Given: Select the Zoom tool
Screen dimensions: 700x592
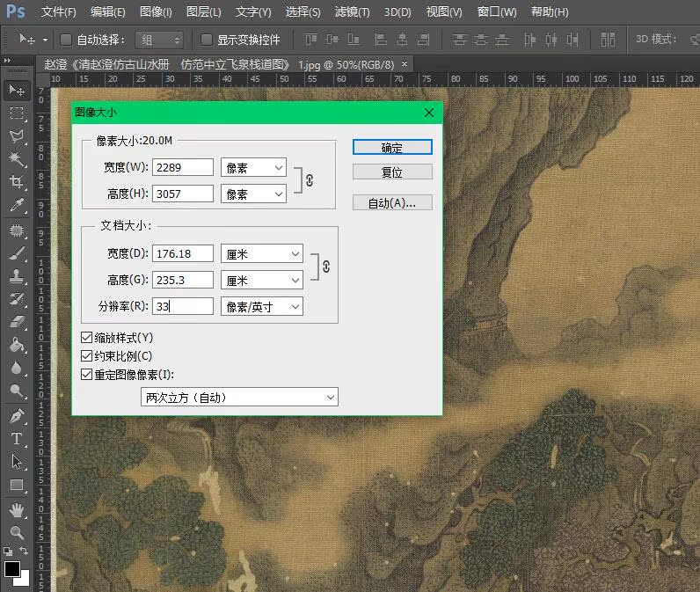Looking at the screenshot, I should 17,532.
